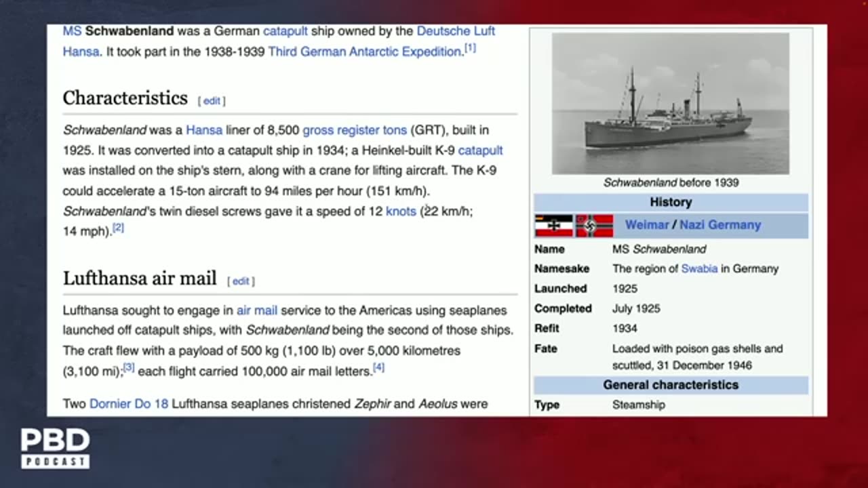Click the 'Namesake' row label

pos(561,269)
